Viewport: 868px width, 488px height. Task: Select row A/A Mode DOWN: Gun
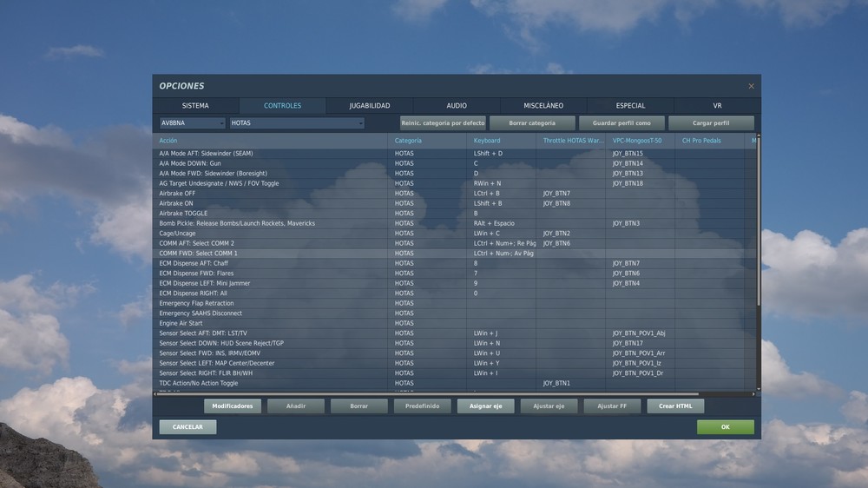[455, 163]
